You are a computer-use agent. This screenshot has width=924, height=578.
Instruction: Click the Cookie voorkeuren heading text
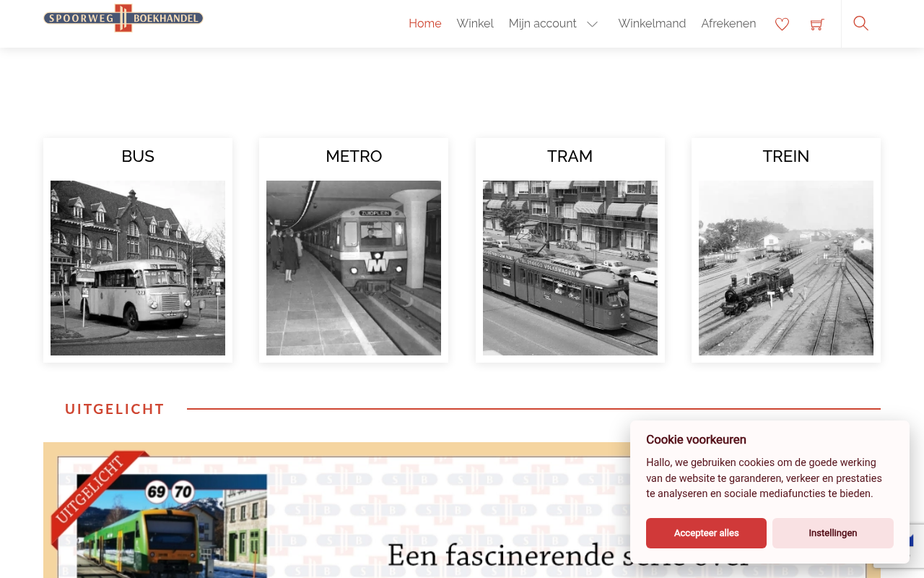696,439
